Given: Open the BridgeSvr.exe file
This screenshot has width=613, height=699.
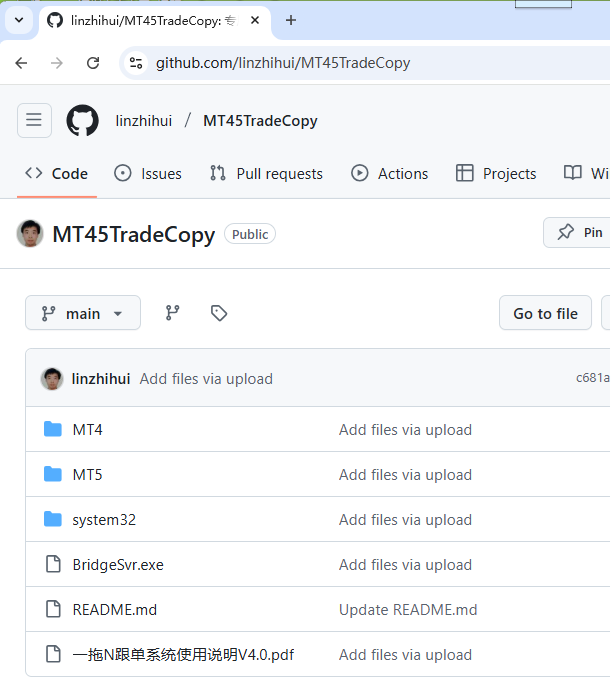Looking at the screenshot, I should pos(118,565).
